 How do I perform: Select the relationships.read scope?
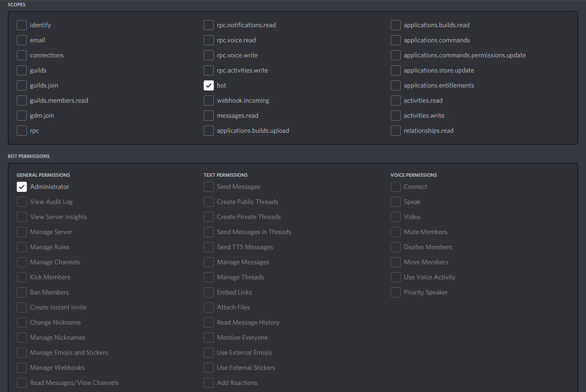396,131
